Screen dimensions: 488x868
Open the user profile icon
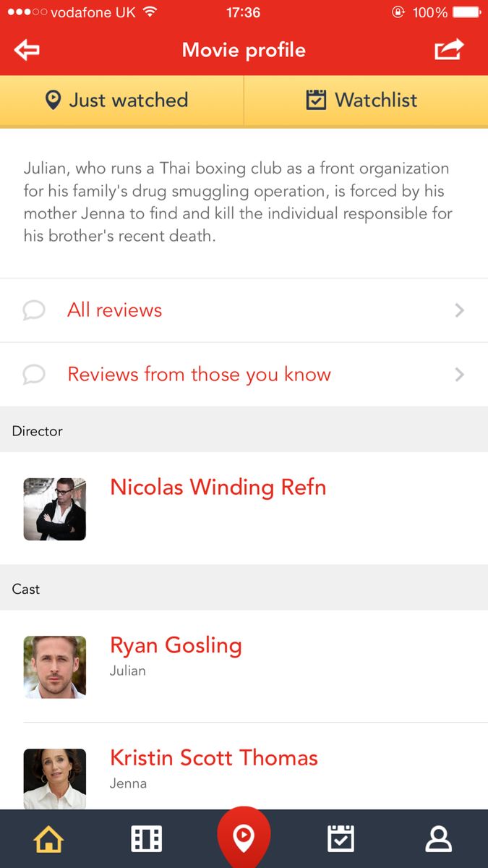coord(438,839)
